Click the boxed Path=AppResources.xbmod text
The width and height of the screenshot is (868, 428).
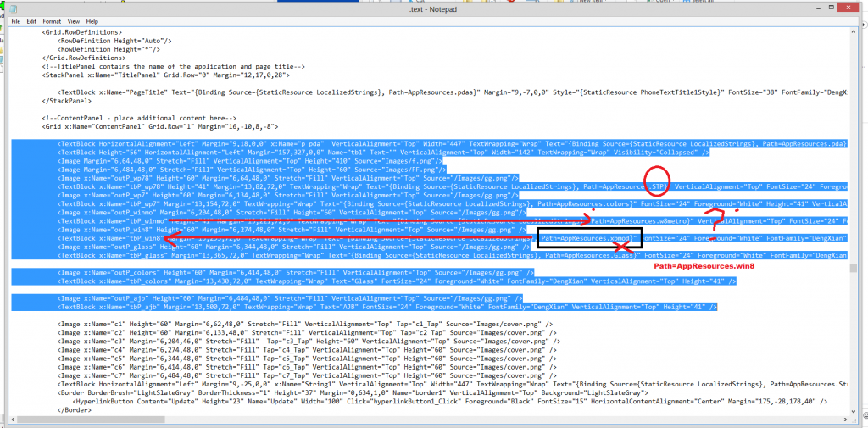point(585,239)
